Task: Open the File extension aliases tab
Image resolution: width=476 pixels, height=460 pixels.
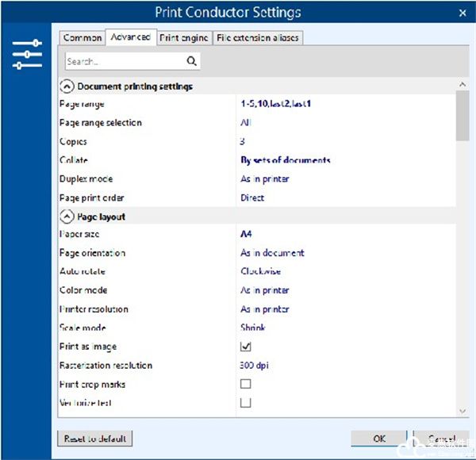Action: coord(257,37)
